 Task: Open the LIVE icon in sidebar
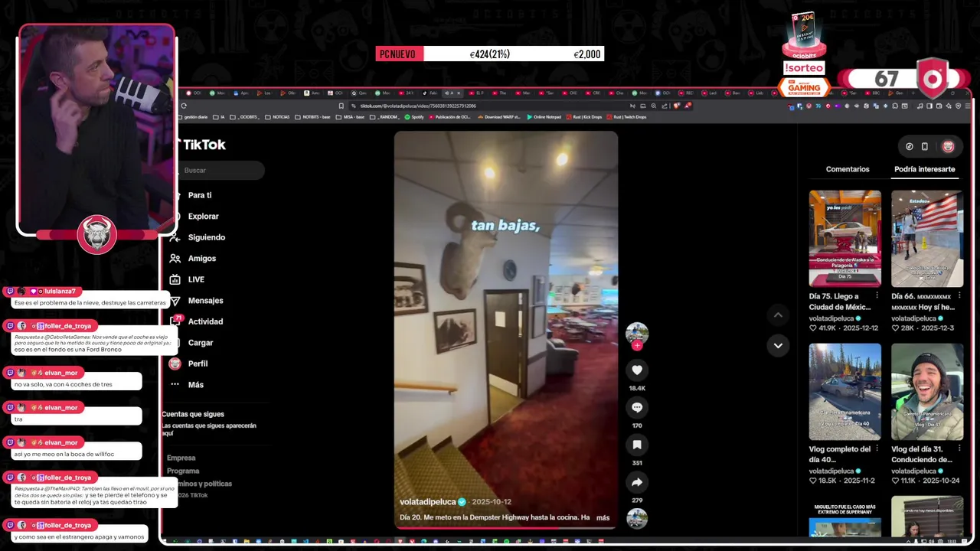175,279
